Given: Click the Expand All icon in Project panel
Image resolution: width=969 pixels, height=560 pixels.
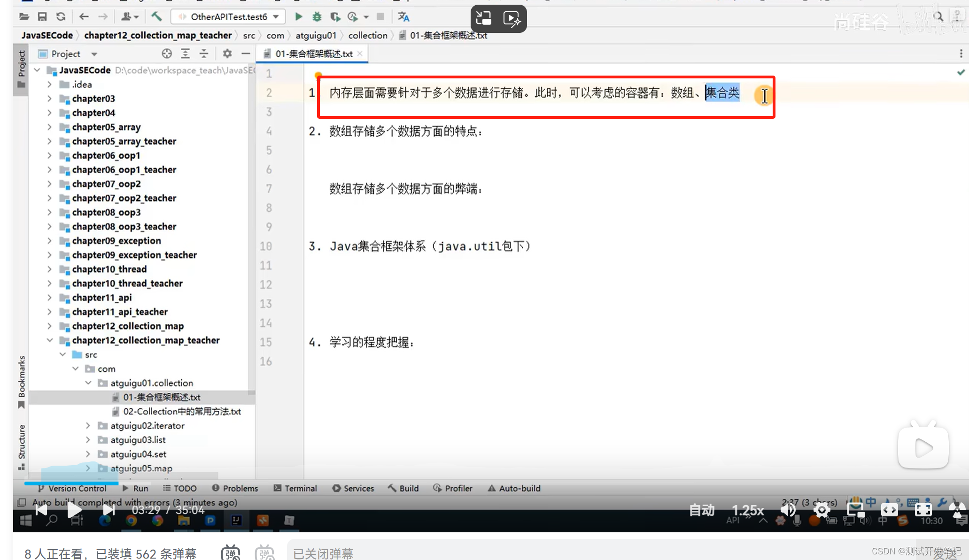Looking at the screenshot, I should pos(186,54).
